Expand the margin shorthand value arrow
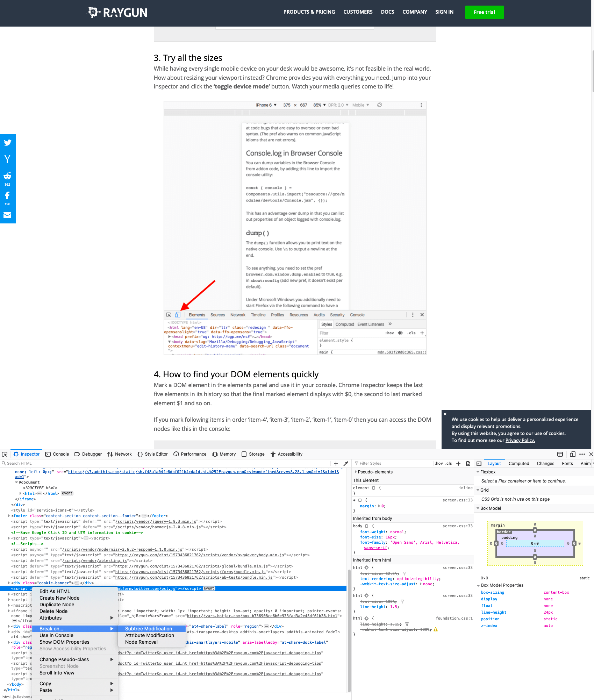The image size is (594, 700). pos(379,506)
